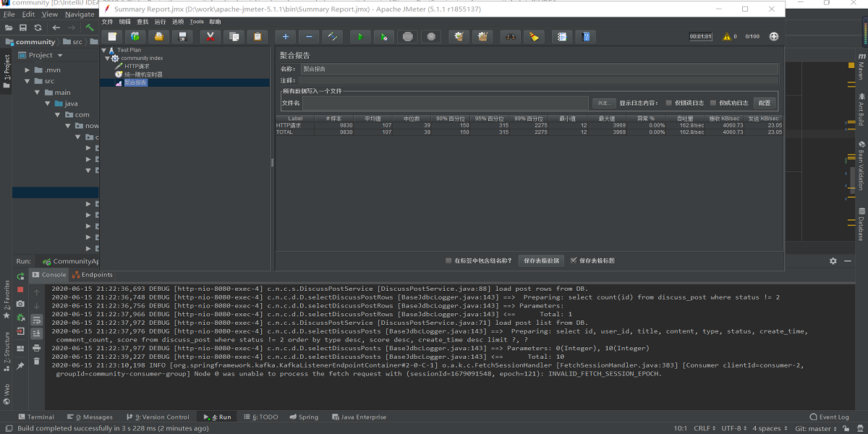Save the test plan with the floppy icon in JMeter
Viewport: 868px width, 434px height.
pos(182,36)
